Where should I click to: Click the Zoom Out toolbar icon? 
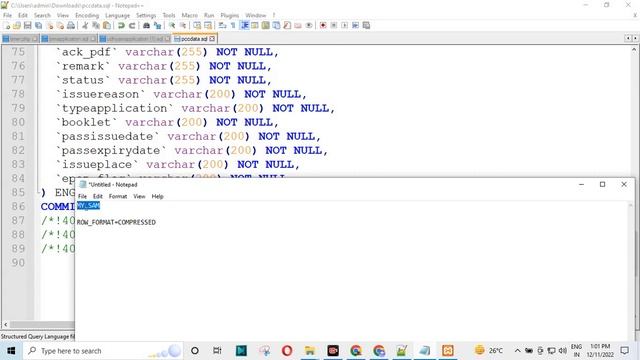click(183, 25)
